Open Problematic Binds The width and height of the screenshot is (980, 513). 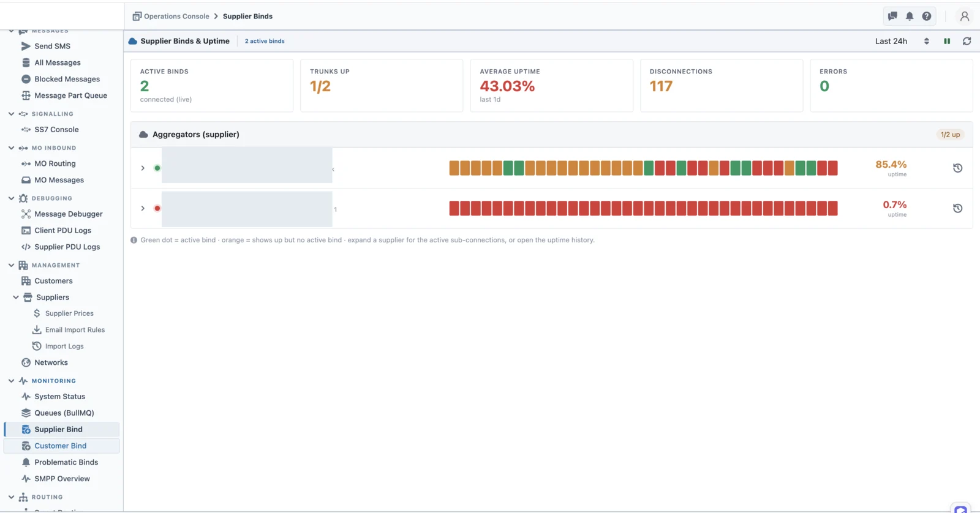(66, 463)
